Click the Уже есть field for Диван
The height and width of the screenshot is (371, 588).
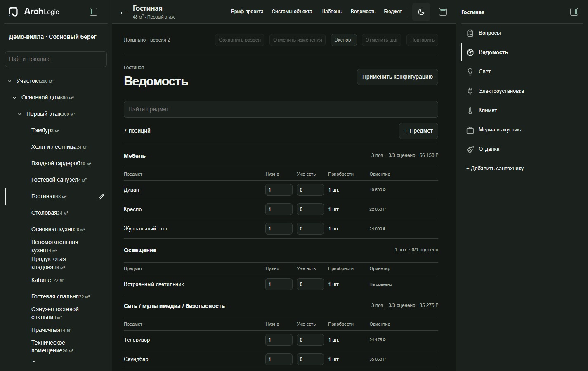tap(310, 190)
